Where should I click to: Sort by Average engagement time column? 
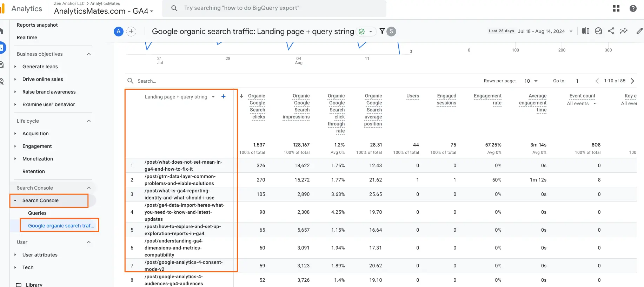pos(533,103)
